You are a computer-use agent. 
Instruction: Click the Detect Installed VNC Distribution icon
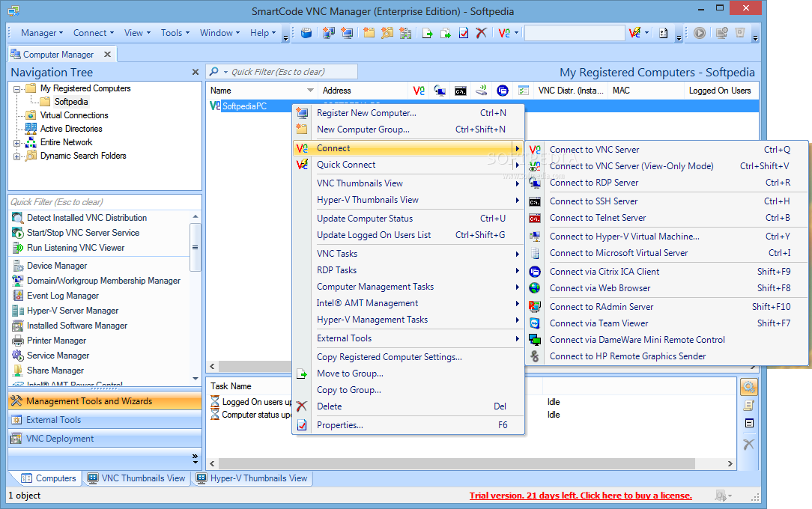coord(18,218)
